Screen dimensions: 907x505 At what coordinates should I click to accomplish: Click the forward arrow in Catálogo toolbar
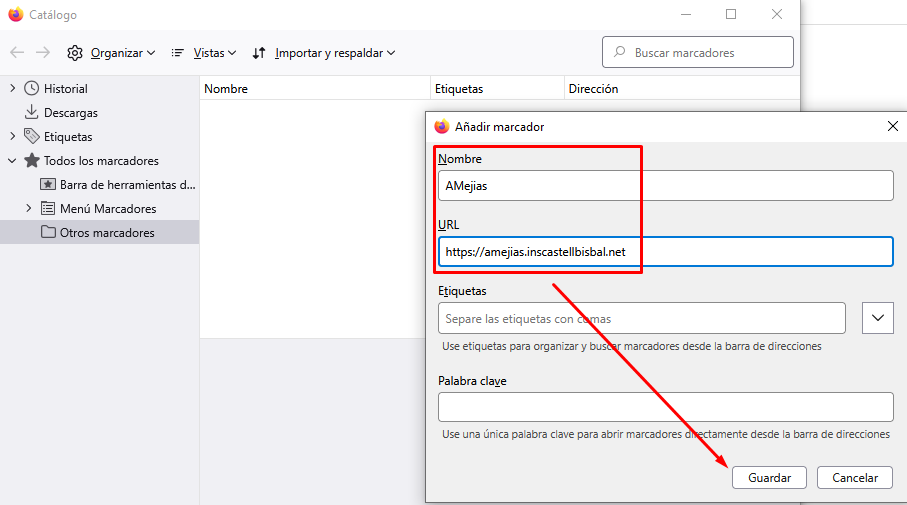coord(43,53)
